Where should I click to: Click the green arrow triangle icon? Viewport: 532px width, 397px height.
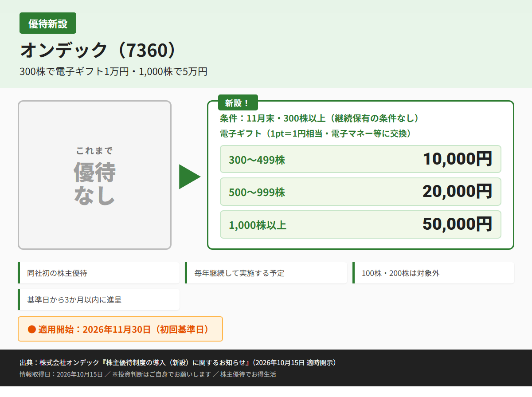click(x=190, y=177)
